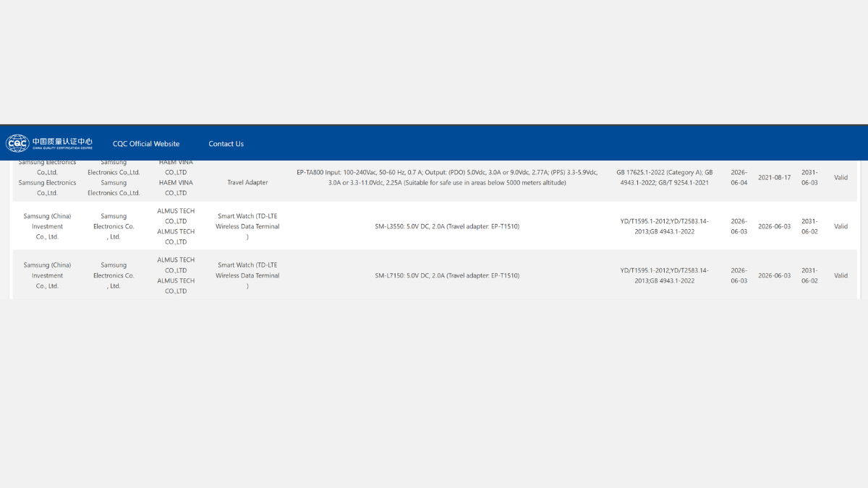
Task: Click the "SM-L7150: 5.0V DC, 2.0A" specification text
Action: tap(447, 275)
